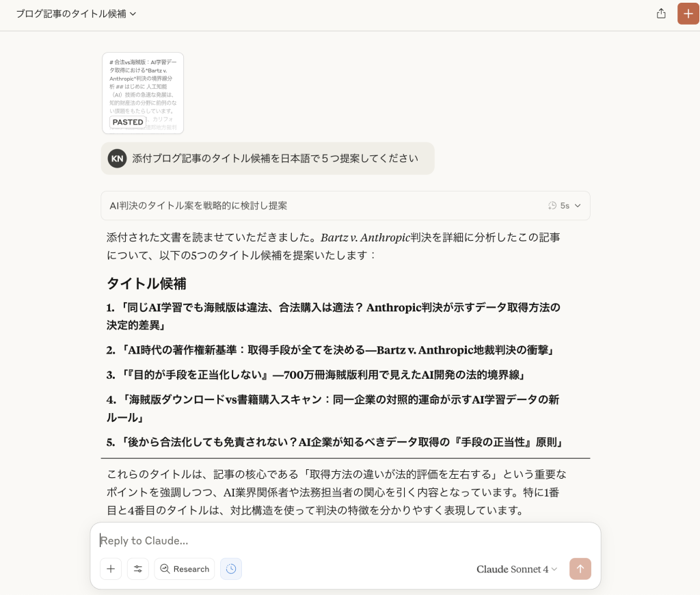Click the timer icon beside 5s
The width and height of the screenshot is (700, 595).
[552, 205]
